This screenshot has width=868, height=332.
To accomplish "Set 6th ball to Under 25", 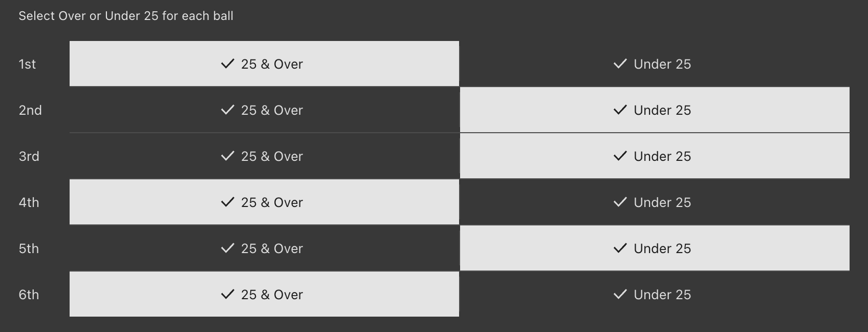I will point(655,295).
